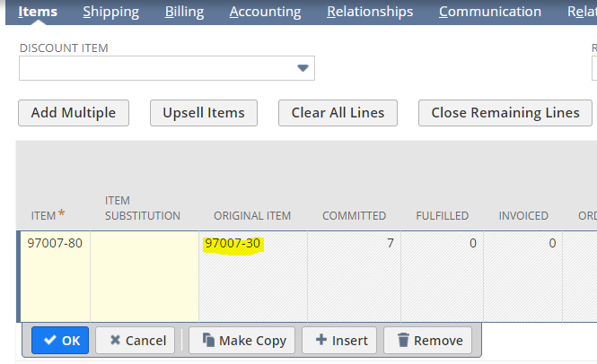Open the Accounting tab
This screenshot has width=597, height=364.
265,12
